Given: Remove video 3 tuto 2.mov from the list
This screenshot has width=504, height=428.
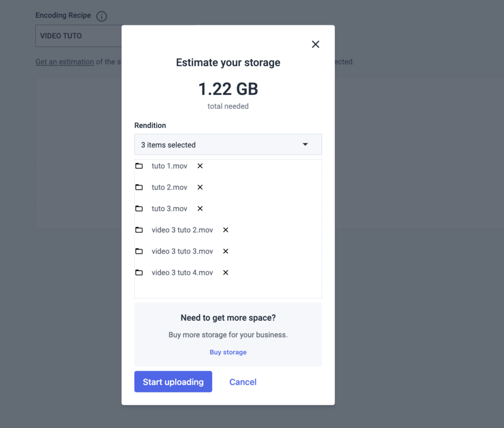Looking at the screenshot, I should 225,230.
